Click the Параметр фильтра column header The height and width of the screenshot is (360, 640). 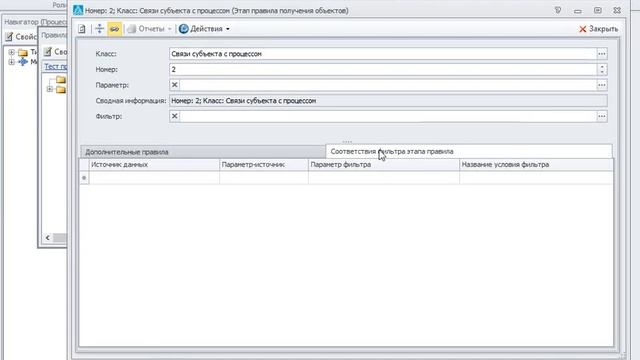coord(384,165)
